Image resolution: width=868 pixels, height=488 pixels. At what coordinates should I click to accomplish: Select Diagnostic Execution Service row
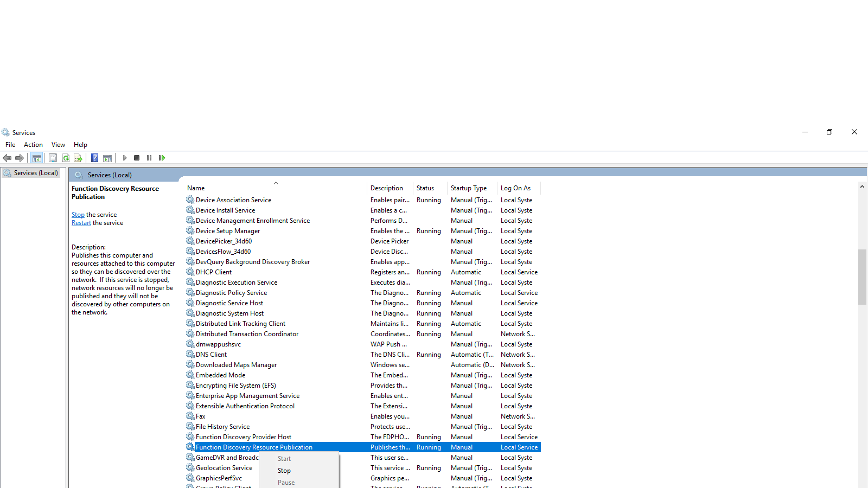point(363,282)
